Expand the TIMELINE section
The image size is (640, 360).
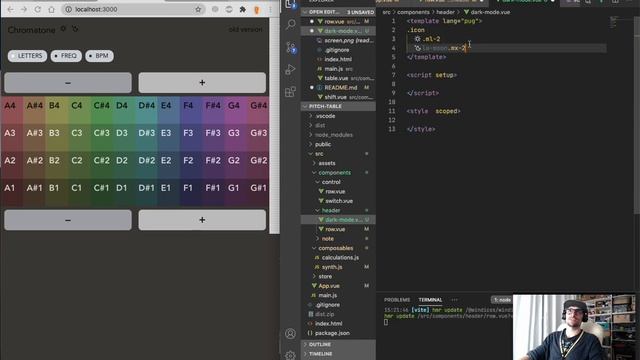338,354
